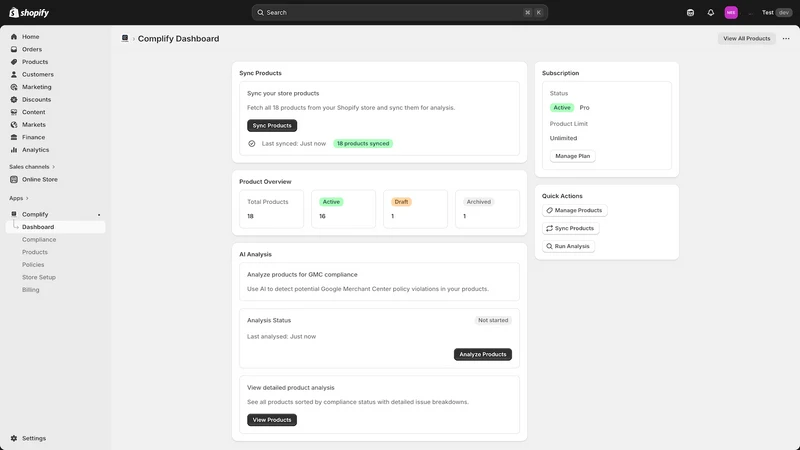The width and height of the screenshot is (800, 450).
Task: Click the Complify Dashboard page title
Action: tap(179, 39)
